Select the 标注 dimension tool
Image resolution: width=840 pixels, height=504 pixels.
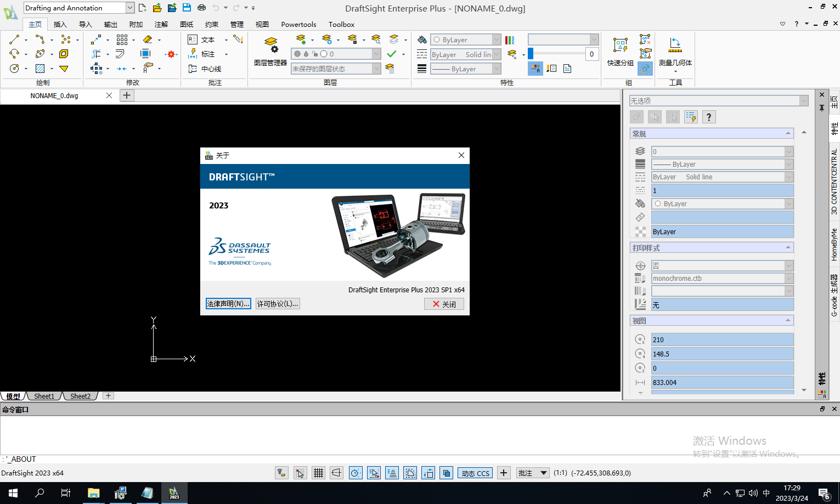(201, 54)
